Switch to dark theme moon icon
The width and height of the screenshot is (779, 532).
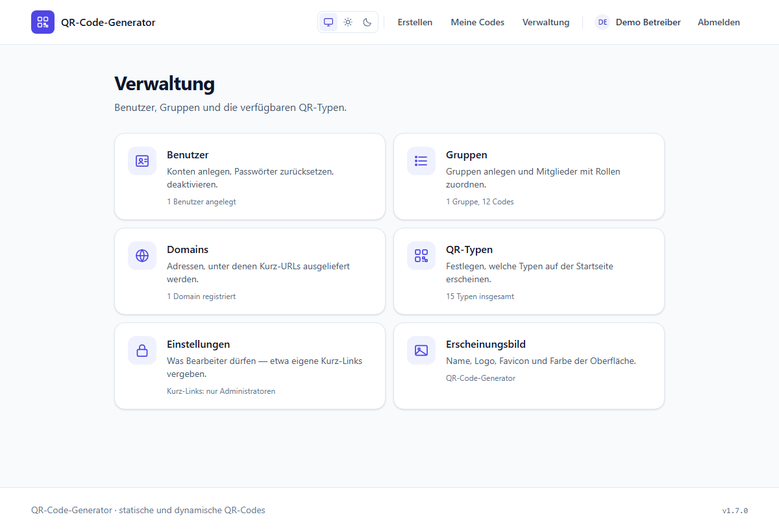click(367, 22)
